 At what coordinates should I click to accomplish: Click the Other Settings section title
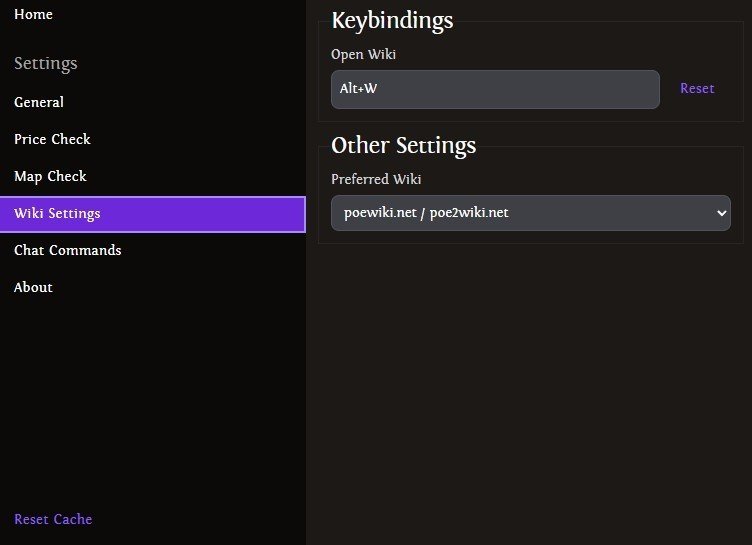coord(404,145)
